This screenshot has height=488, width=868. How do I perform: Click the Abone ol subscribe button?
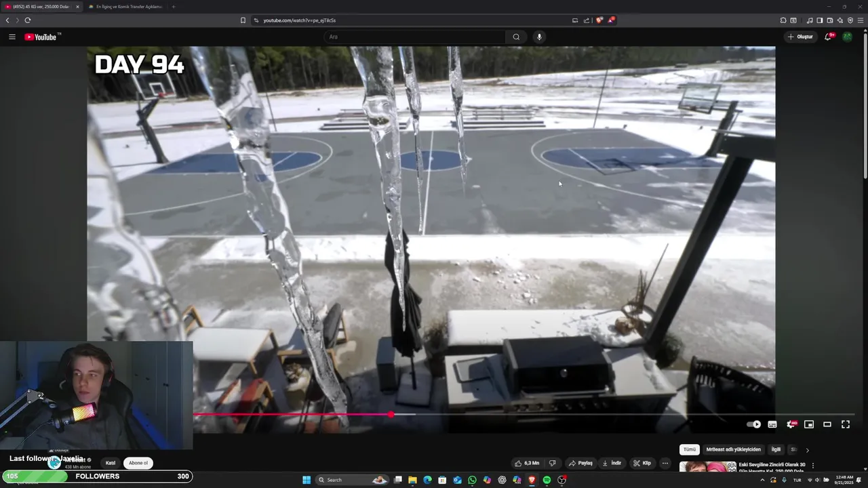pos(138,463)
